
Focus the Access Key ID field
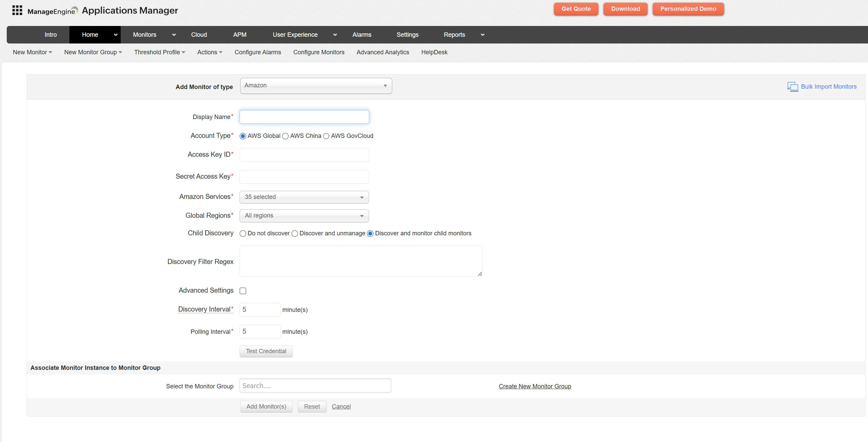click(304, 155)
